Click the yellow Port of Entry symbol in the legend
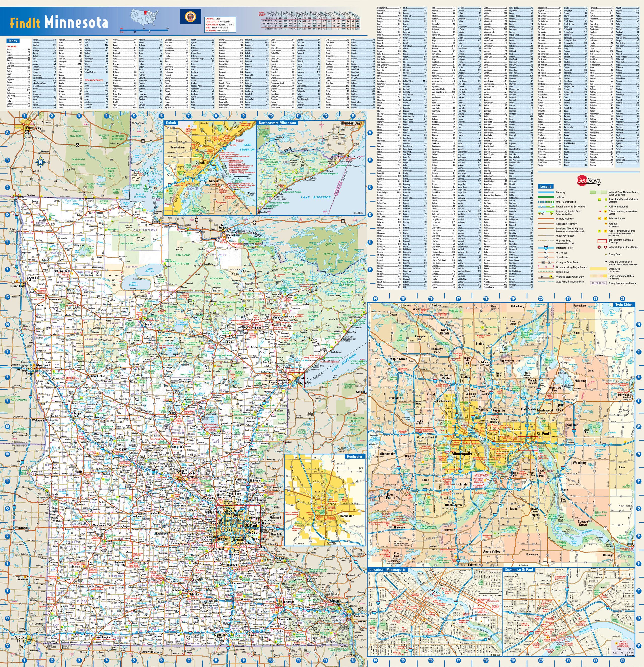Screen dimensions: 644x667 [551, 277]
